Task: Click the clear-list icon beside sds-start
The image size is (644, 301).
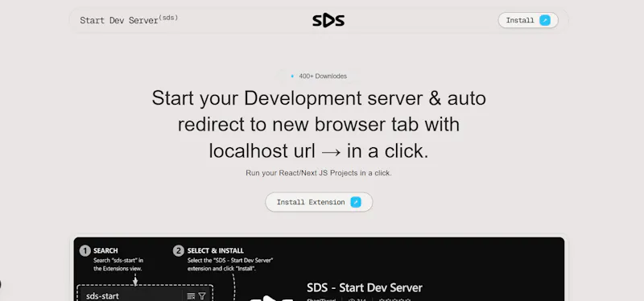Action: 191,296
